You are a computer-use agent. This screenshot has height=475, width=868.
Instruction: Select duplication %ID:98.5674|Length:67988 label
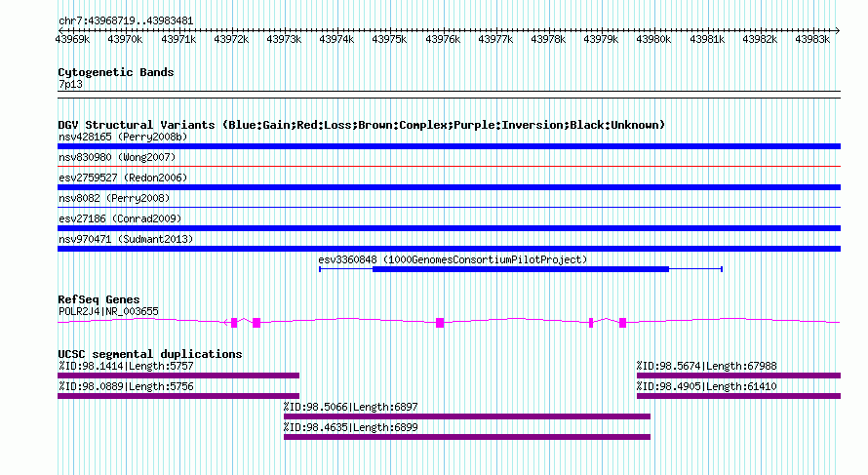(x=707, y=366)
